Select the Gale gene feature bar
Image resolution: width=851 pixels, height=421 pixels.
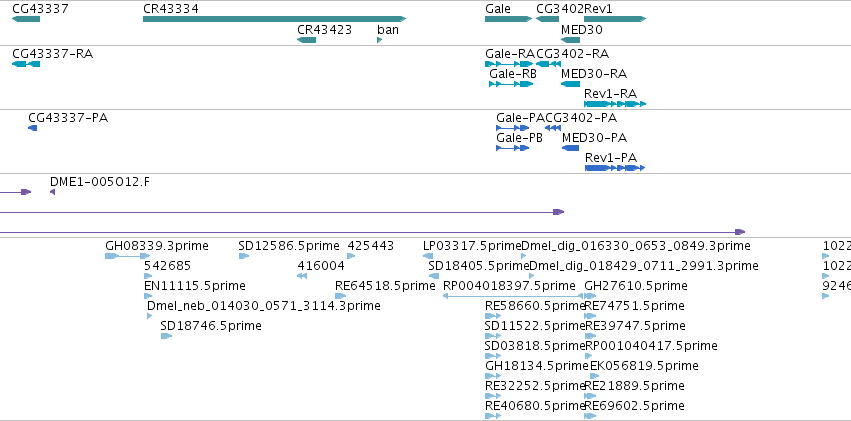click(509, 19)
